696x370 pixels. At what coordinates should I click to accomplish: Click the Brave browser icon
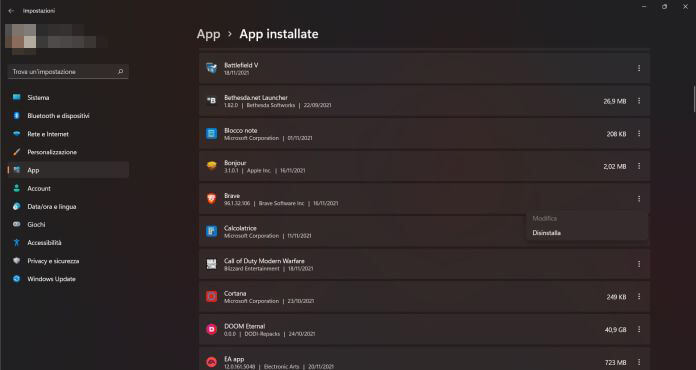pyautogui.click(x=212, y=199)
